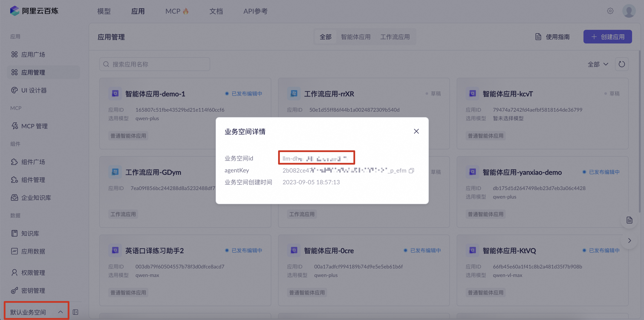644x320 pixels.
Task: Click qwen-vl-max model of 智能体应用-KtVQ
Action: 507,275
